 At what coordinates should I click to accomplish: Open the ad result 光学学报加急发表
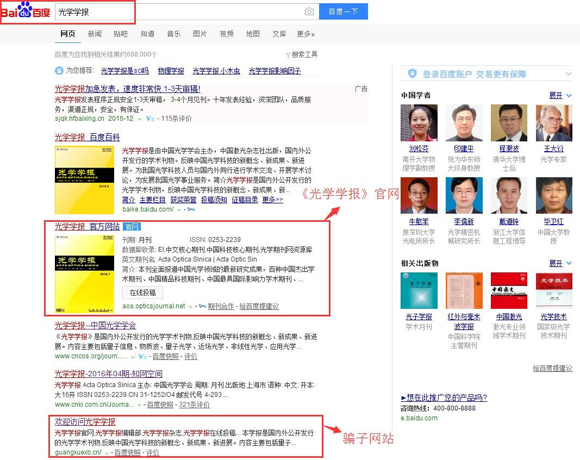coord(128,89)
